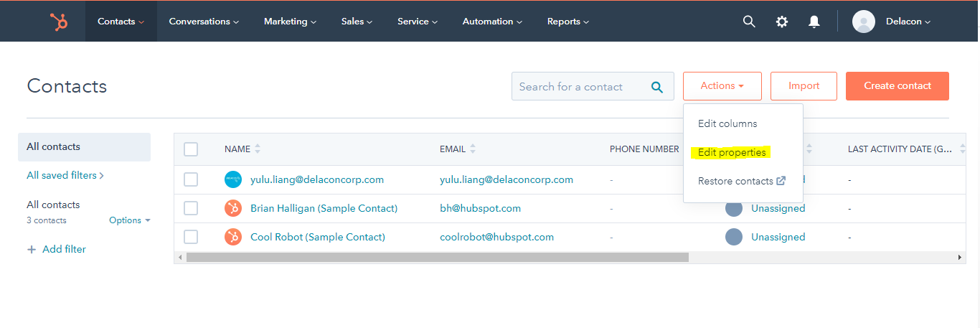Viewport: 980px width, 328px height.
Task: Click avatar icon for yulu.liang contact
Action: click(x=233, y=179)
